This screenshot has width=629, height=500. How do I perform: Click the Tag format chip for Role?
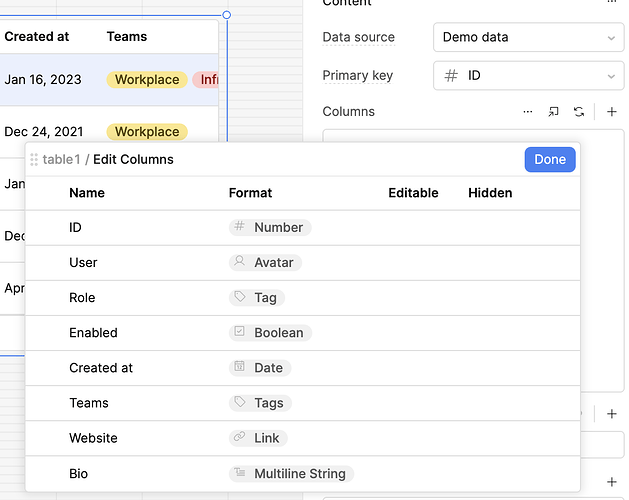pyautogui.click(x=257, y=298)
